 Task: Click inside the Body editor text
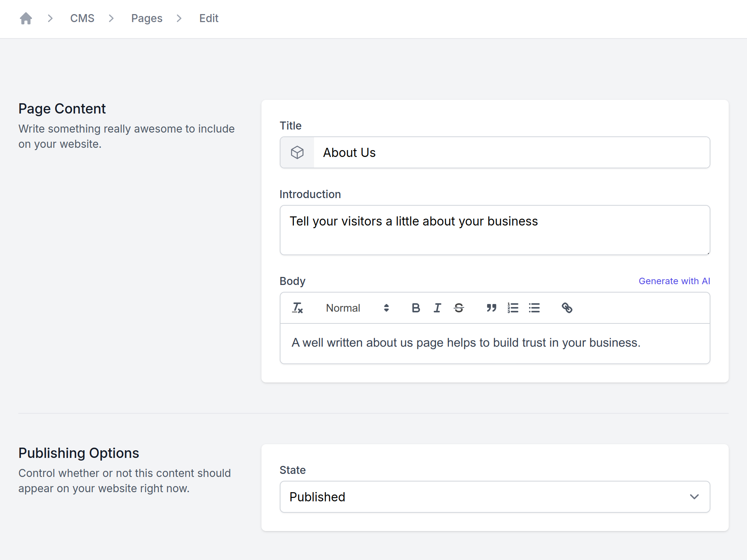tap(466, 343)
